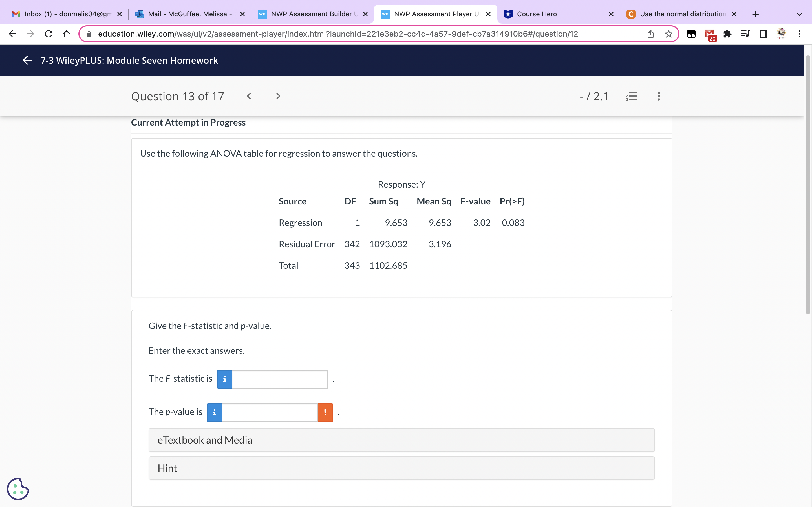
Task: Click the blue info icon beside the F-statistic field
Action: pos(224,379)
